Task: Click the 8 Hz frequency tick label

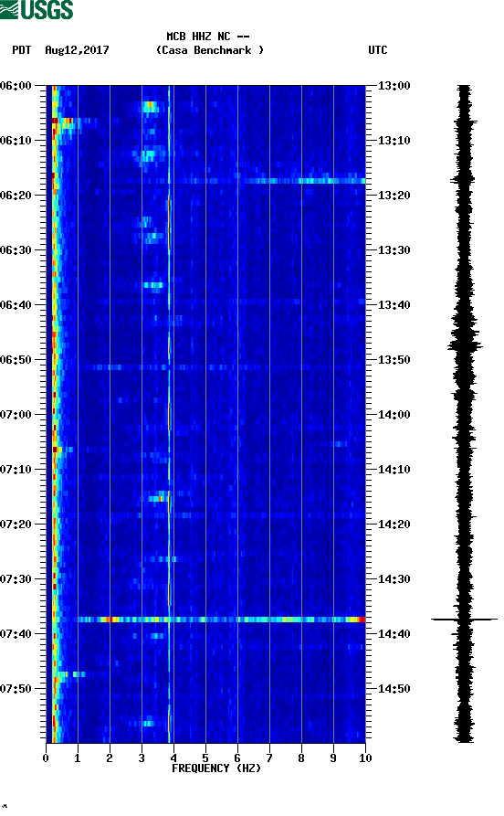Action: (x=301, y=758)
